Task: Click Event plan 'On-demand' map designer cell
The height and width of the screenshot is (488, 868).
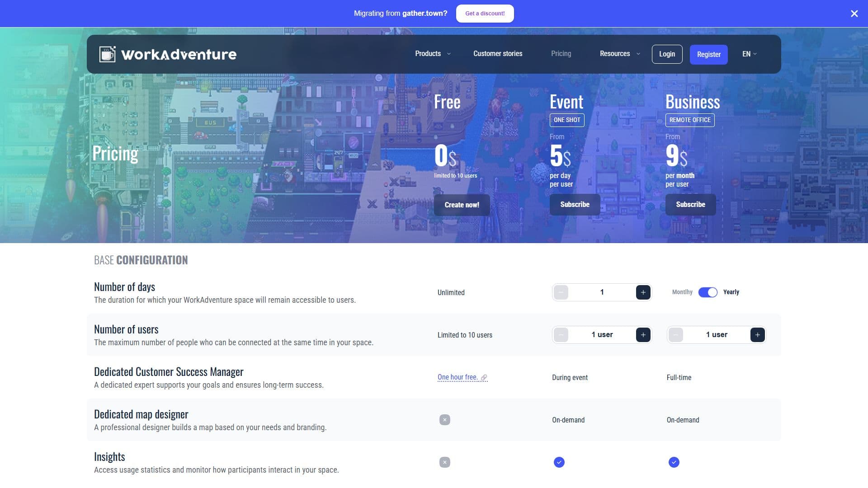Action: [x=568, y=420]
